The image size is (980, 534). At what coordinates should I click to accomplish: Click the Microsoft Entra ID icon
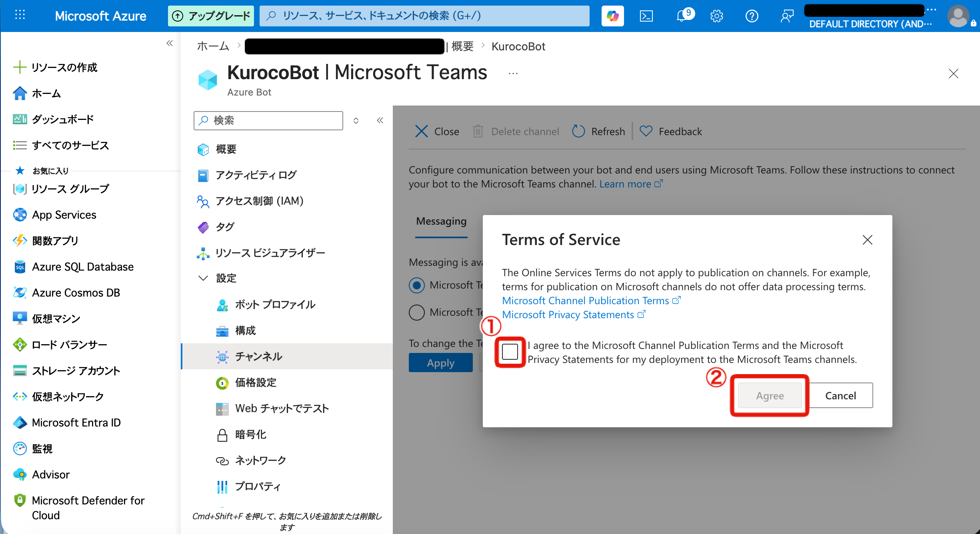click(x=20, y=422)
